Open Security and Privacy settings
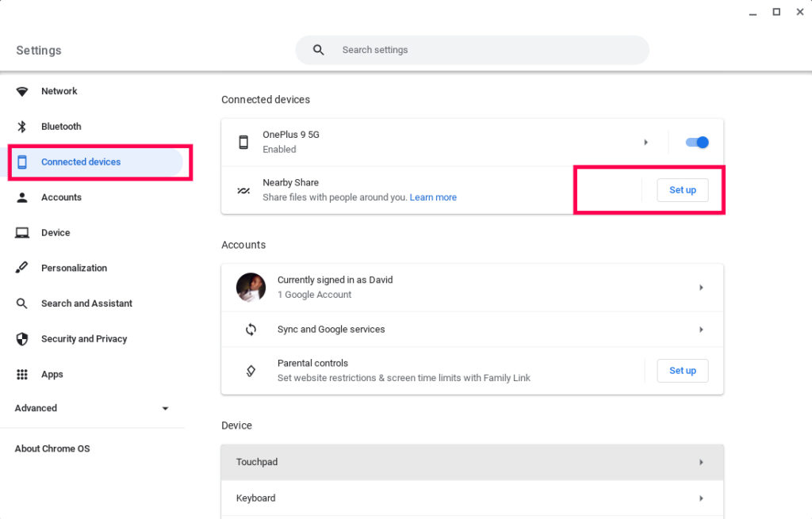Viewport: 812px width, 519px height. (x=84, y=339)
